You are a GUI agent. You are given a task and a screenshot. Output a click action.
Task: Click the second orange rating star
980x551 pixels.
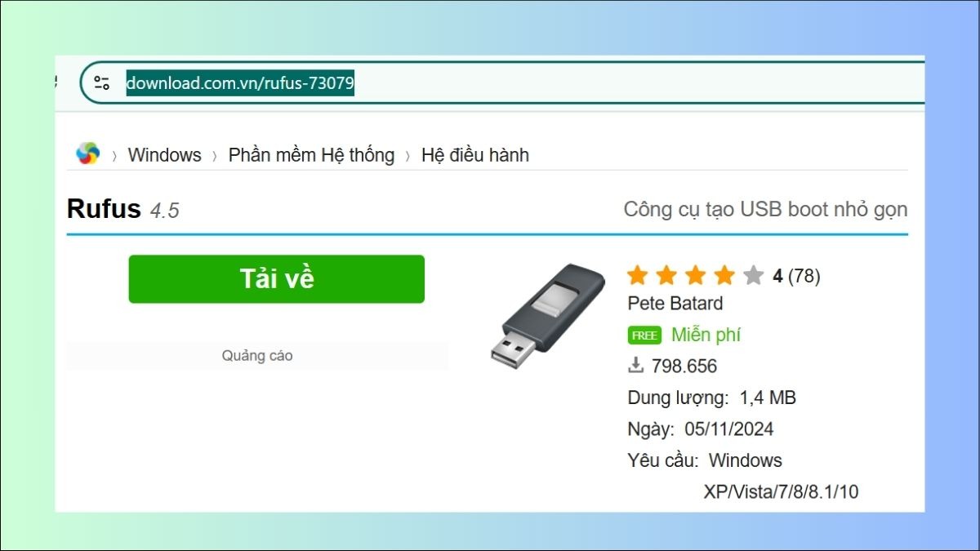666,276
